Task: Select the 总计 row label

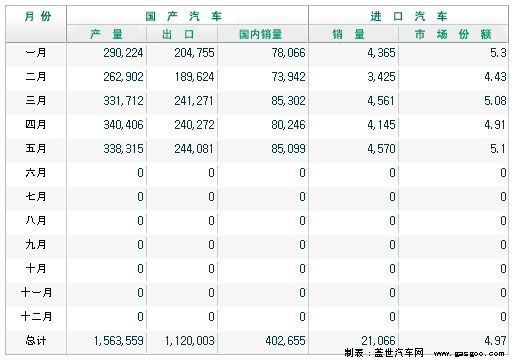Action: tap(36, 341)
